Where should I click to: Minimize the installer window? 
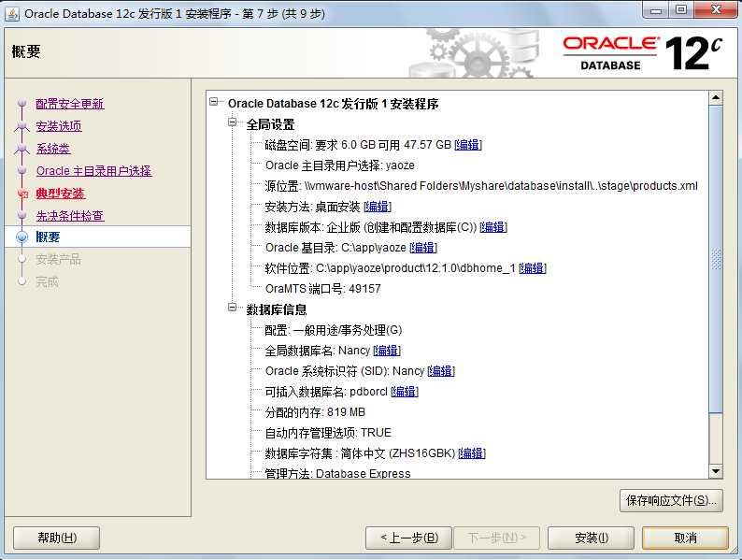point(656,9)
